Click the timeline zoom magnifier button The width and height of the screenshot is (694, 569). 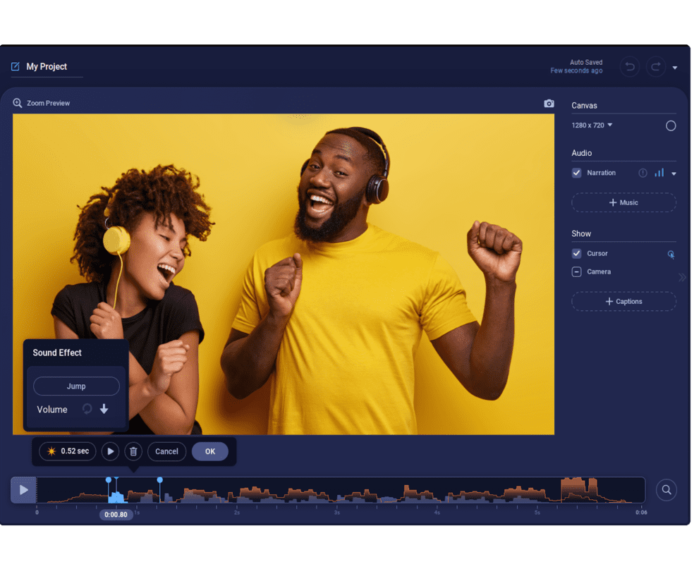[x=667, y=490]
